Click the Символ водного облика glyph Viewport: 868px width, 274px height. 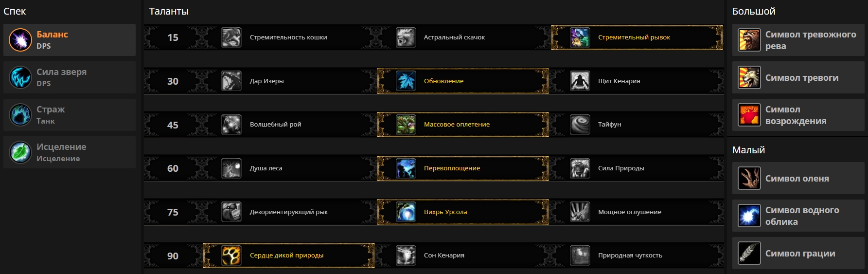tap(801, 216)
